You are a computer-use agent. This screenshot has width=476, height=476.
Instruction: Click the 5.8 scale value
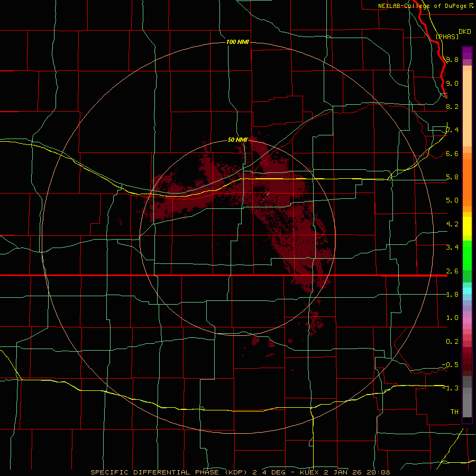tap(452, 177)
